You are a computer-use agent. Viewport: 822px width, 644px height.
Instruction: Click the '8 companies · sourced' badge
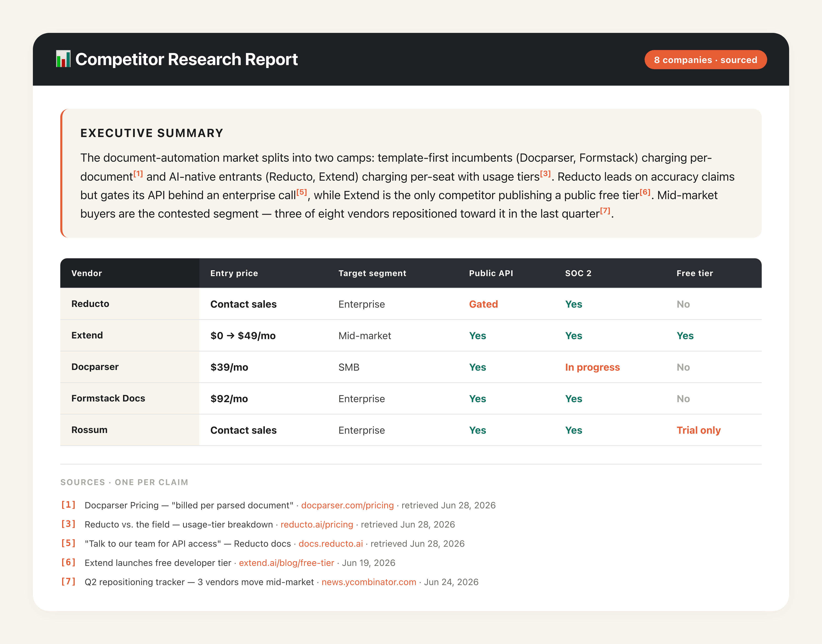pyautogui.click(x=705, y=60)
